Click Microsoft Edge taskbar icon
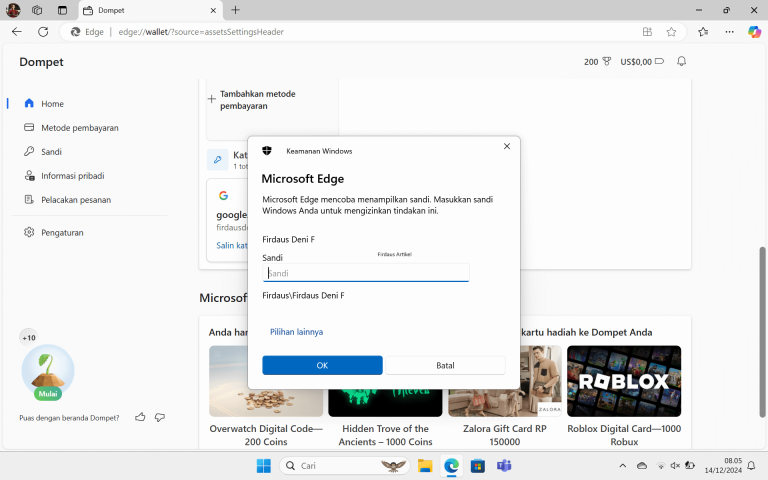Image resolution: width=768 pixels, height=480 pixels. click(x=451, y=465)
